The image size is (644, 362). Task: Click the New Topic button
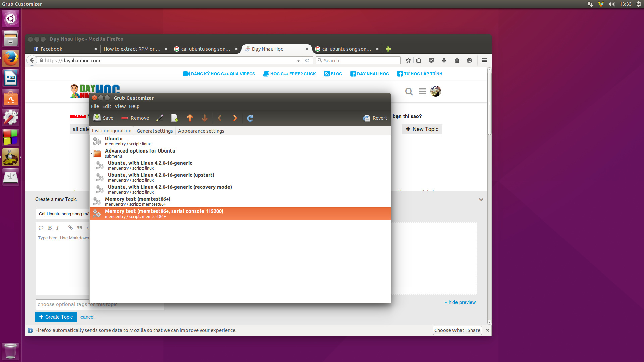[422, 129]
